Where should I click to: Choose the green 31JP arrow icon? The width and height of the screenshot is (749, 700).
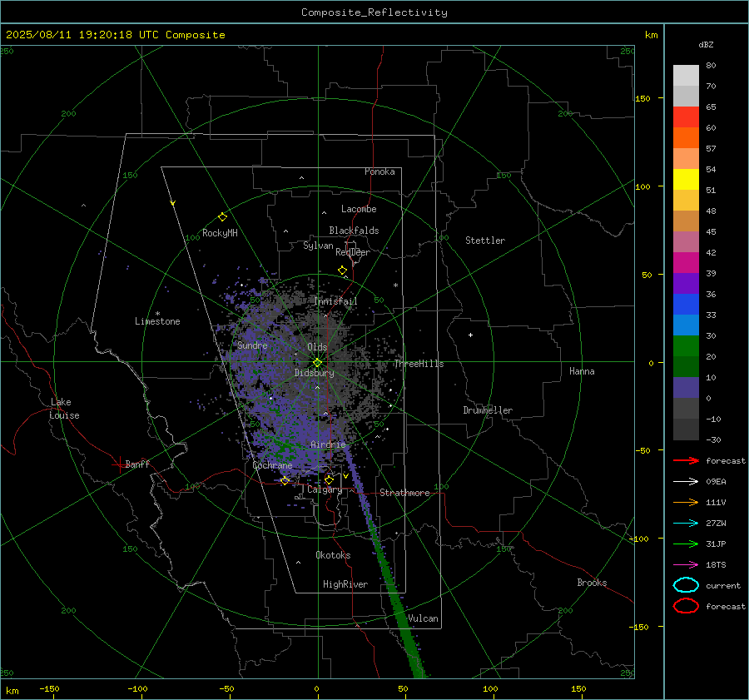686,544
